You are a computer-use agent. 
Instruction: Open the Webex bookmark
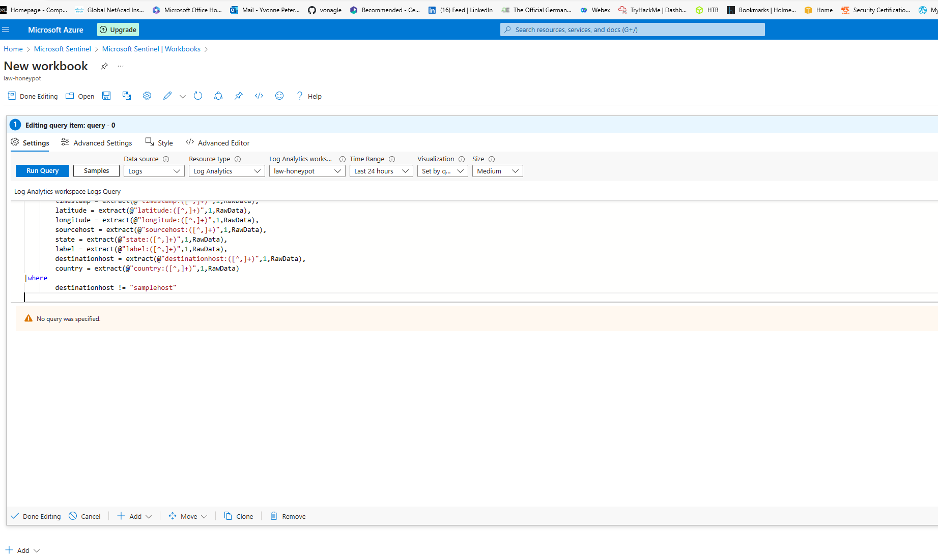(x=595, y=10)
